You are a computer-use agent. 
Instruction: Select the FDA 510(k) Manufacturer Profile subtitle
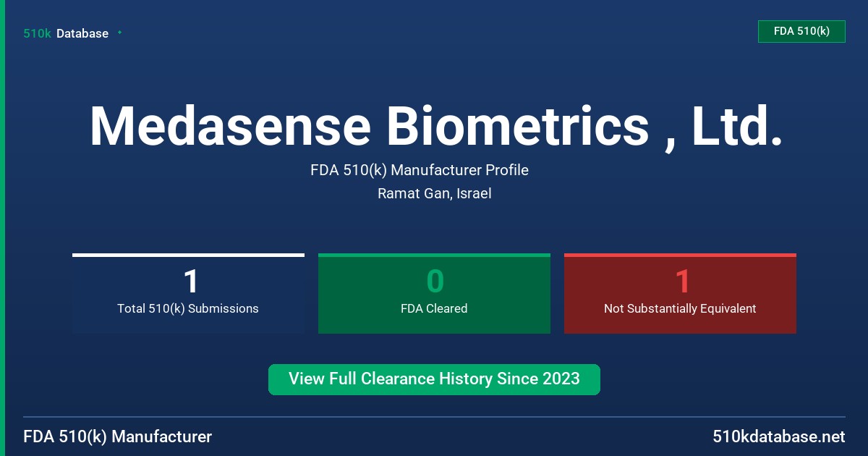[420, 171]
